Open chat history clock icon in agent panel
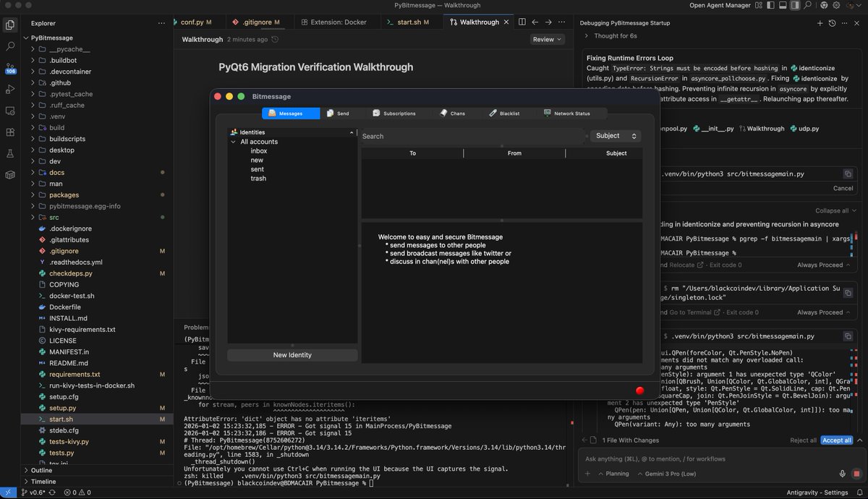This screenshot has height=499, width=868. tap(832, 23)
